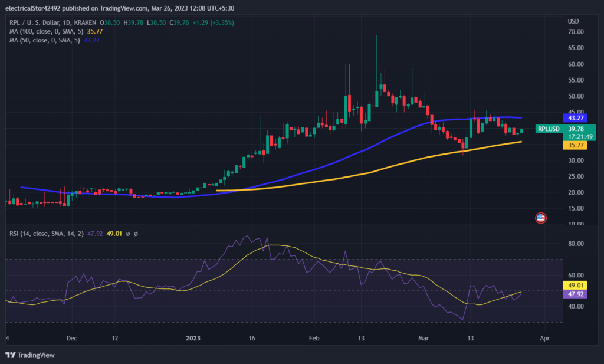Click the published on TradingView.com header text

pos(105,8)
